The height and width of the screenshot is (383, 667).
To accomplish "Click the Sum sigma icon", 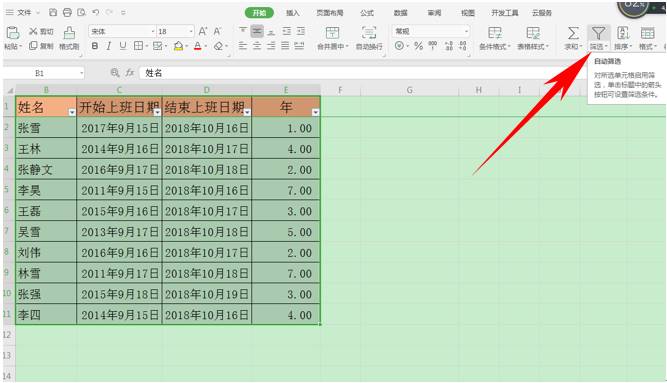I will [573, 33].
